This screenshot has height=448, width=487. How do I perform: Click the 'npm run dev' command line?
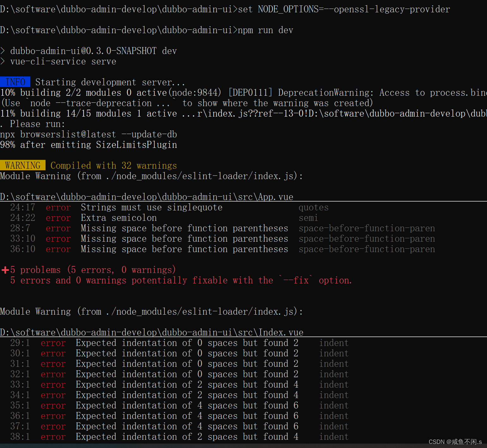coord(147,30)
